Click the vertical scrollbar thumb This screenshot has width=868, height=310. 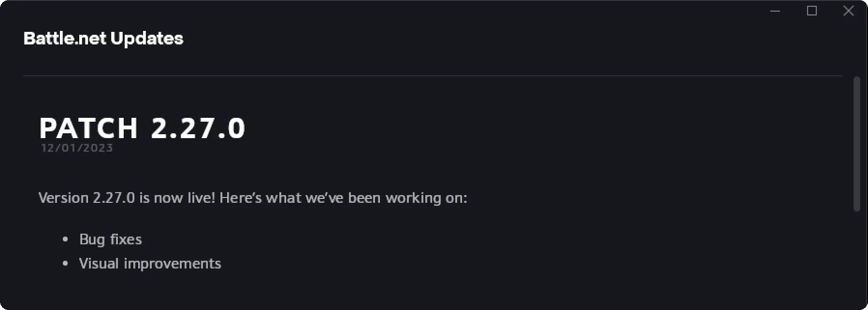857,143
